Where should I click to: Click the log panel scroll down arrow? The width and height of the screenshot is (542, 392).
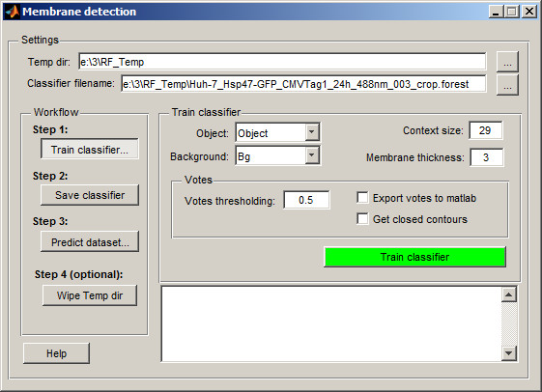point(508,353)
